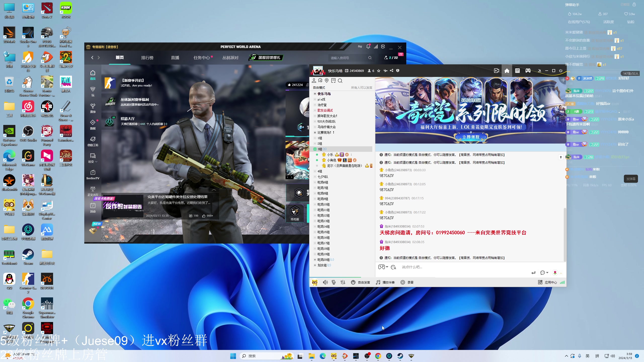Open the gamepad icon in the YY title bar
This screenshot has height=362, width=644.
point(528,71)
